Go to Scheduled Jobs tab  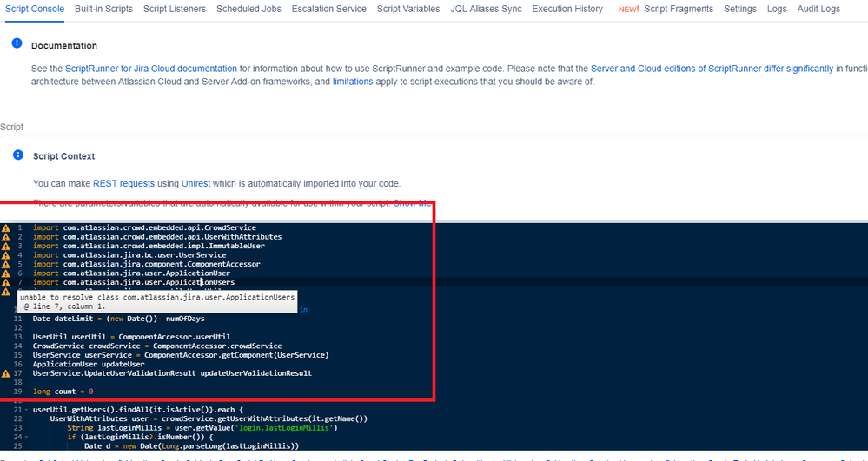(248, 9)
